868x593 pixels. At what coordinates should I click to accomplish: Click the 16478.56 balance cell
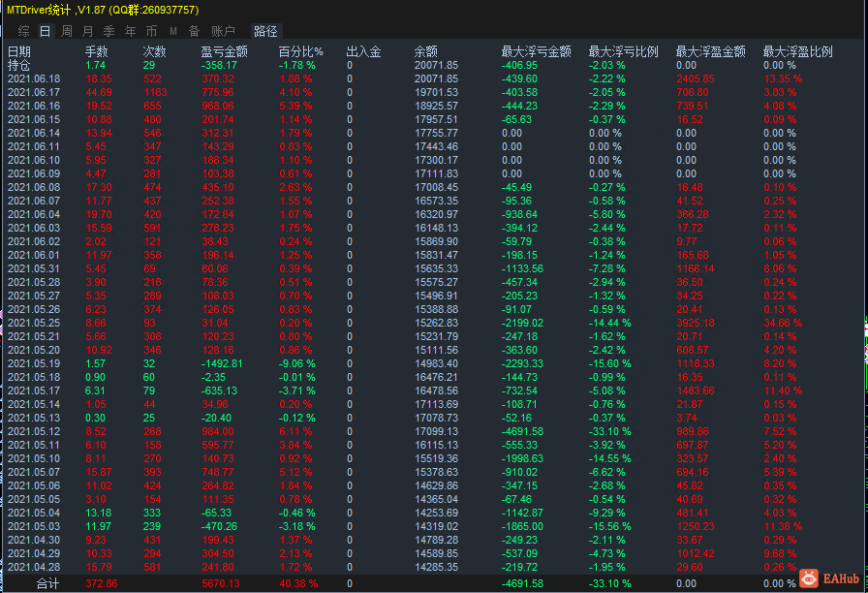coord(436,390)
